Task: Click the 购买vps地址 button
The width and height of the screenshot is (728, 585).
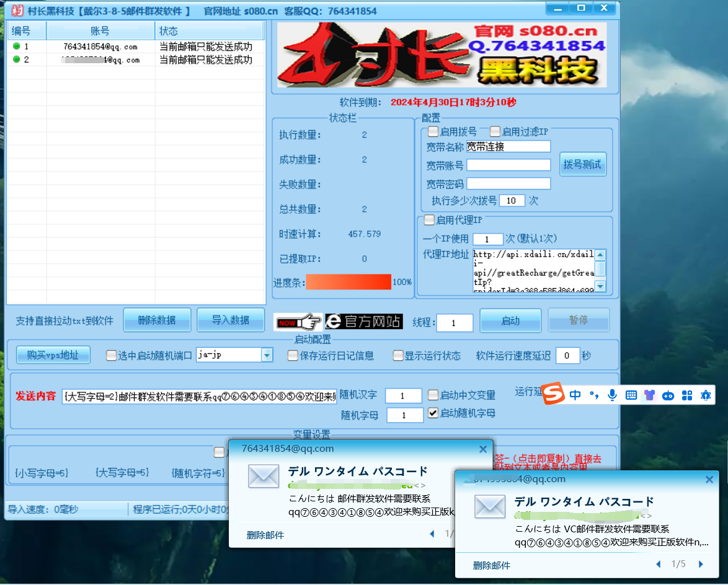Action: tap(53, 355)
